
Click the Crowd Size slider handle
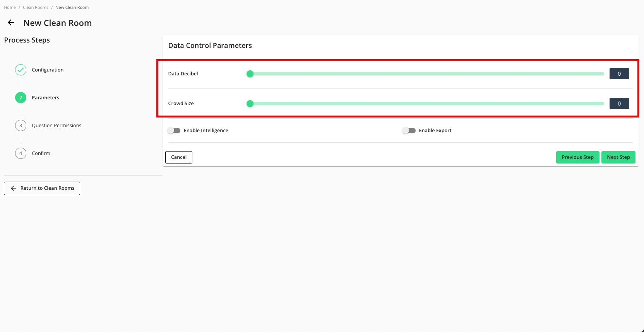250,104
